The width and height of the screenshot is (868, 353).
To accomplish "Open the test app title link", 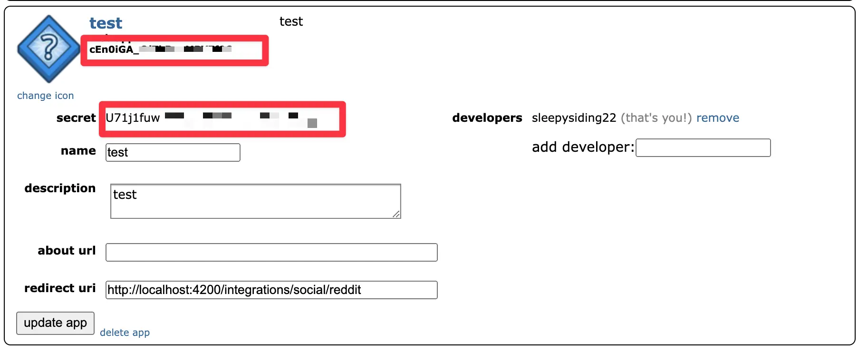I will [106, 23].
